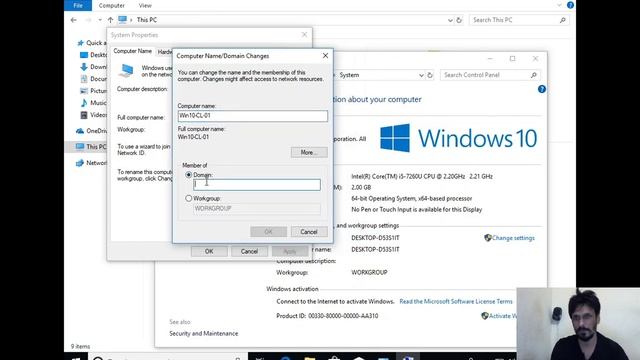Viewport: 640px width, 360px height.
Task: Open Videos folder in navigation pane
Action: 93,115
